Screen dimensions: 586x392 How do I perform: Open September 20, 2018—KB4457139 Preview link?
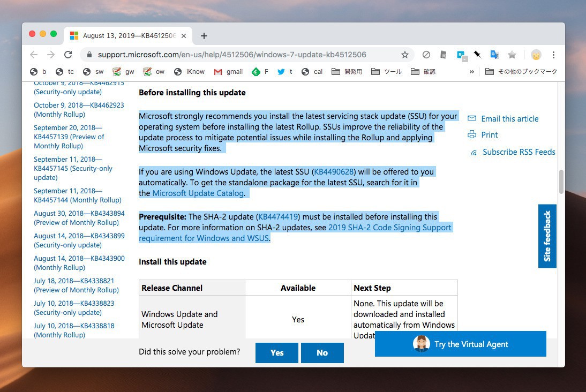(x=69, y=137)
